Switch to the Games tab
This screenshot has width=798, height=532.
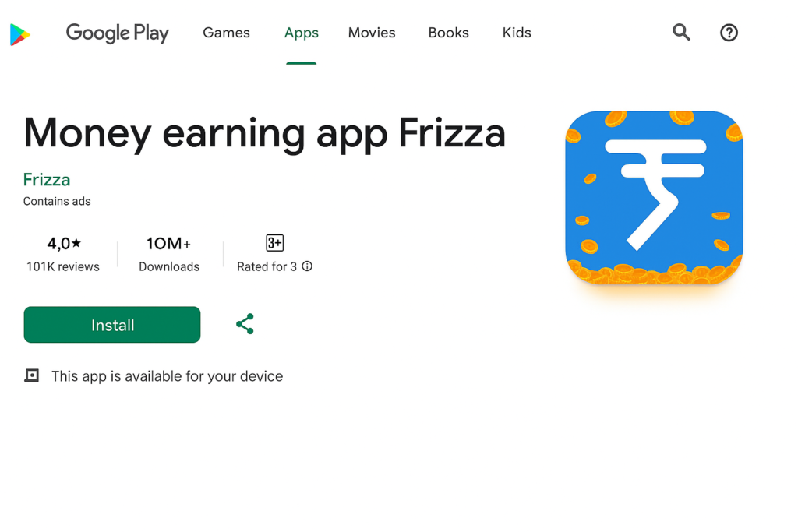click(227, 33)
